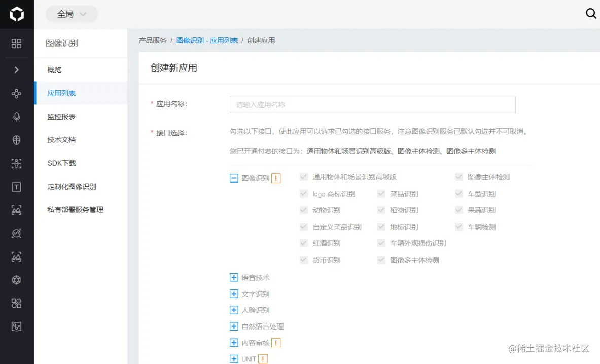Open the globe network service icon
The image size is (600, 364).
click(x=17, y=140)
